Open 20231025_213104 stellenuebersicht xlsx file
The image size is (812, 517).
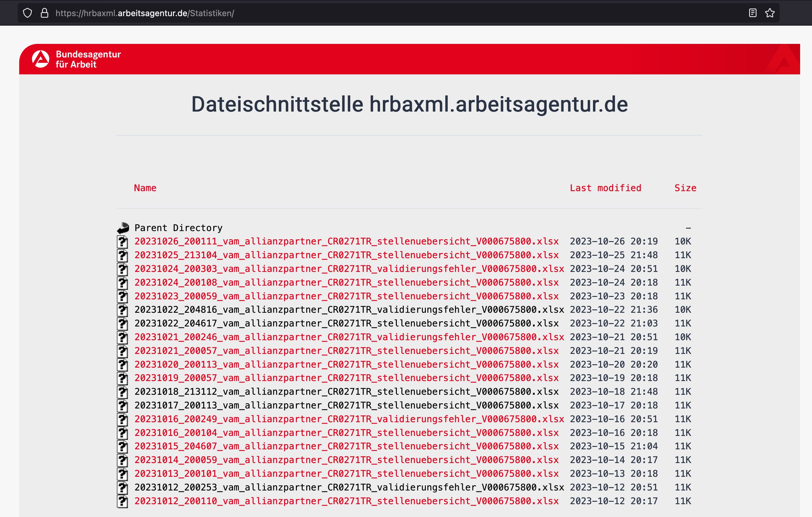pos(346,255)
